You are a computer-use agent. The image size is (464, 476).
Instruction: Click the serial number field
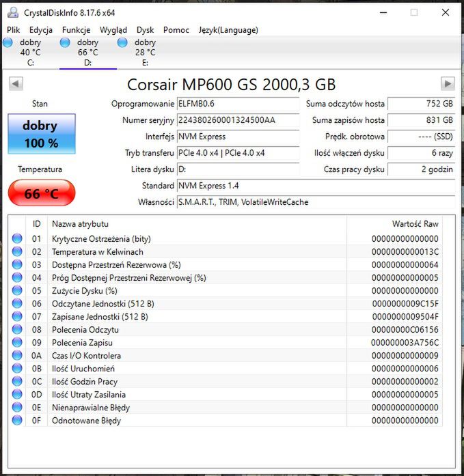tap(238, 120)
